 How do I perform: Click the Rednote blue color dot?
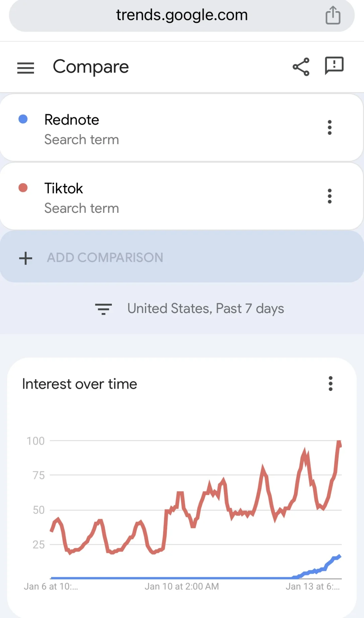tap(23, 119)
